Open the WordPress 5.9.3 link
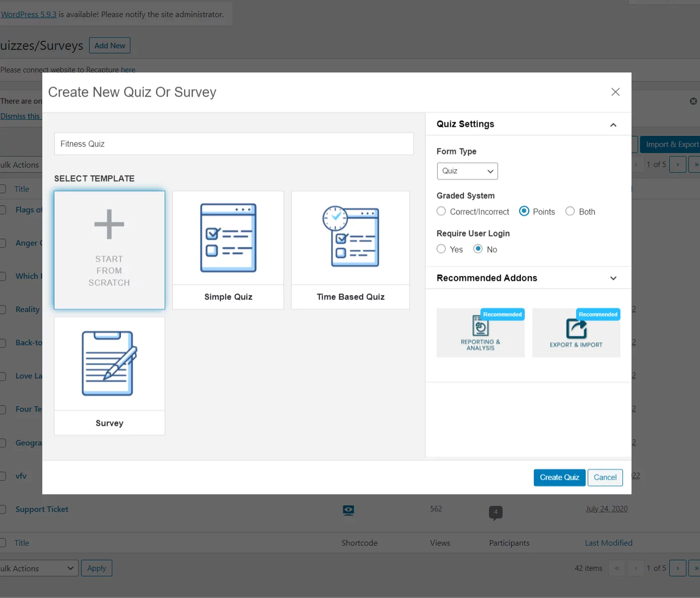 pyautogui.click(x=29, y=15)
